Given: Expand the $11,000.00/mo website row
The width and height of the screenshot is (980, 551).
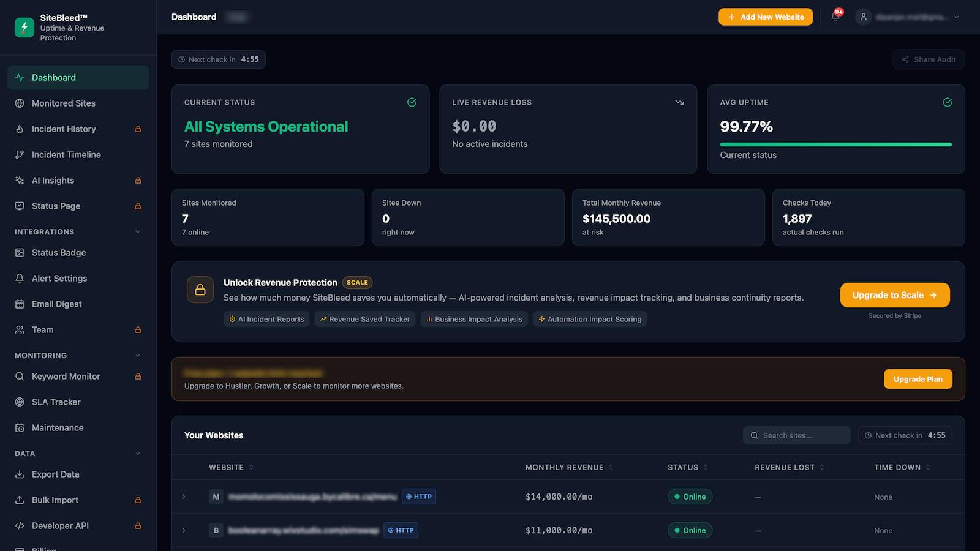Looking at the screenshot, I should pos(184,530).
